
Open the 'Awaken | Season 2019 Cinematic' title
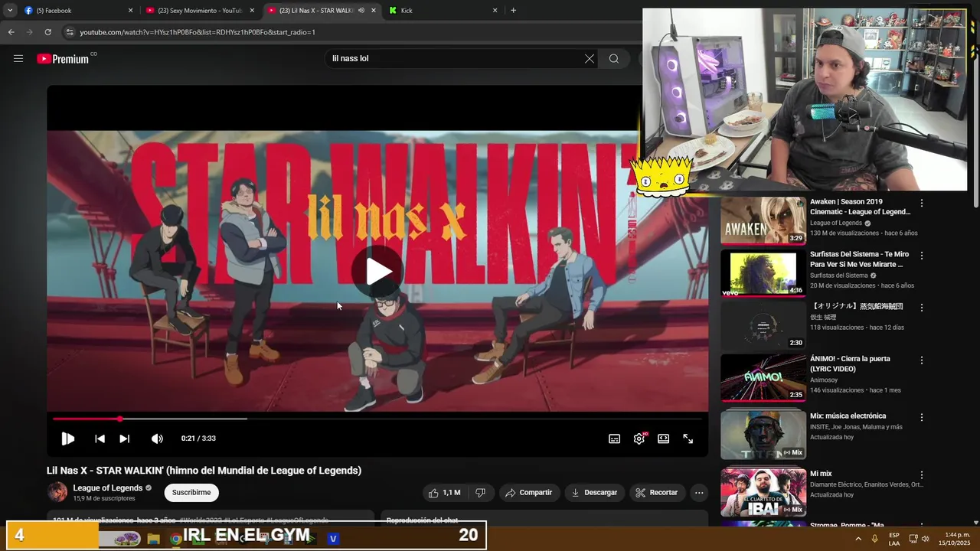pos(860,207)
